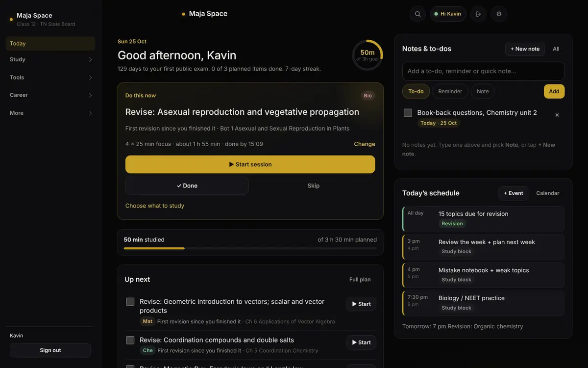This screenshot has height=368, width=588.
Task: Open the Hi Kavin profile pill
Action: (x=448, y=14)
